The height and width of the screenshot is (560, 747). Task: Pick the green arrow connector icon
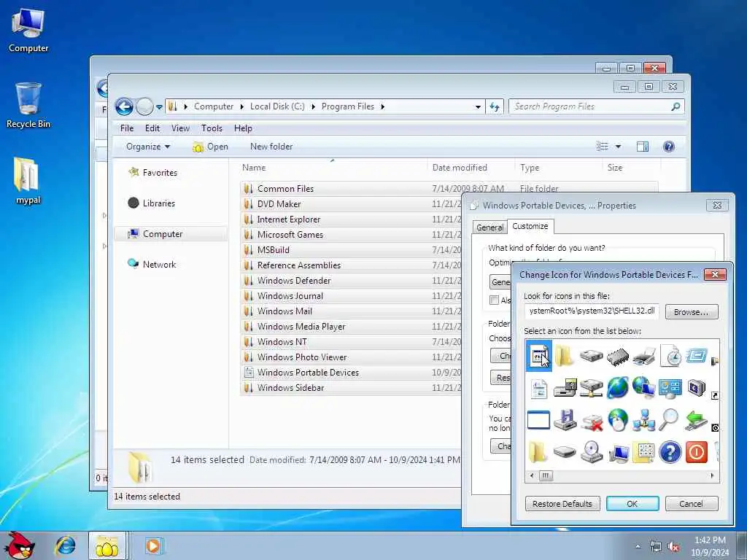pyautogui.click(x=696, y=421)
